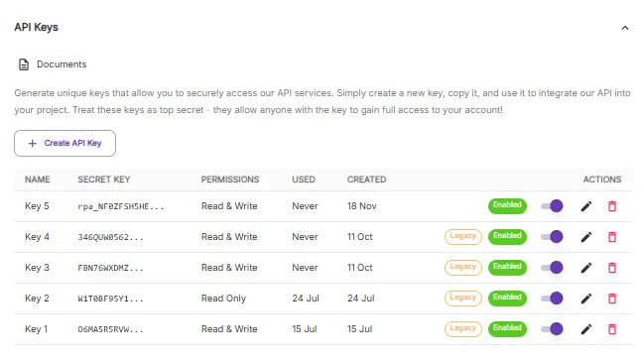Select secret key O6MA5R5RVW...
Image resolution: width=644 pixels, height=361 pixels.
pos(111,329)
